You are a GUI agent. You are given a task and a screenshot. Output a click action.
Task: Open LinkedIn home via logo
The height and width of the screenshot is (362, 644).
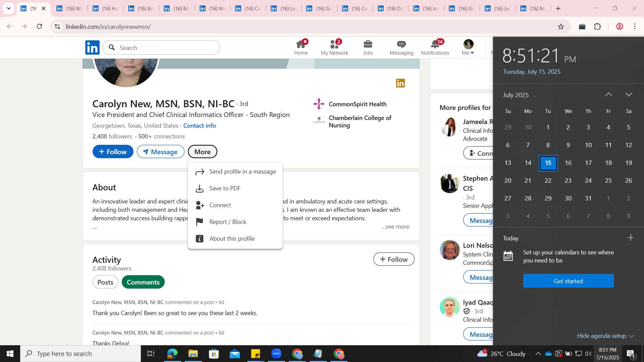click(x=92, y=47)
